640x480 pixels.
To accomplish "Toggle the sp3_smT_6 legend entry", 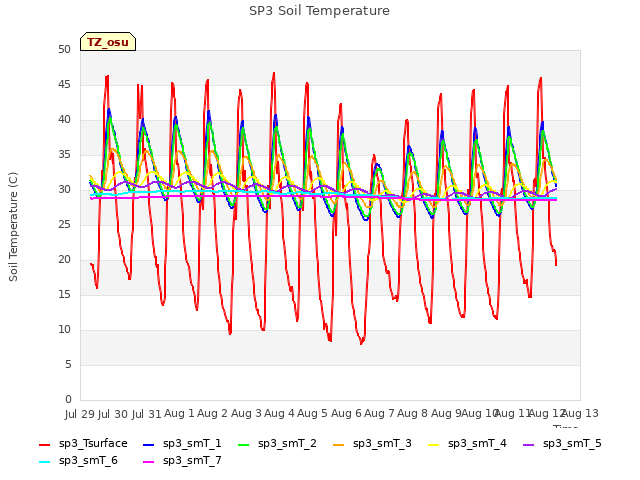I will 78,461.
